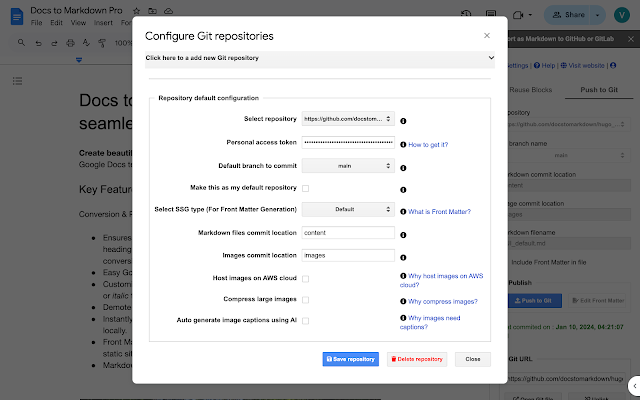This screenshot has height=400, width=640.
Task: Focus the Images commit location field
Action: (x=348, y=256)
